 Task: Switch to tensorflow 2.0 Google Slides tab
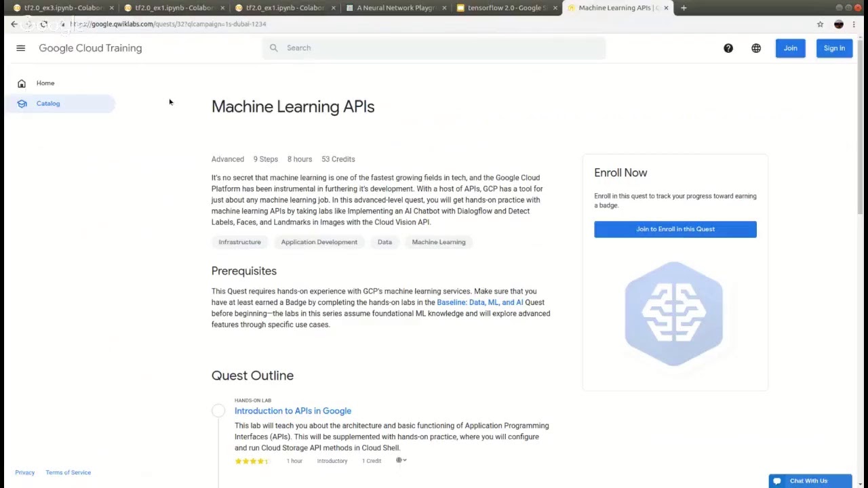point(506,8)
